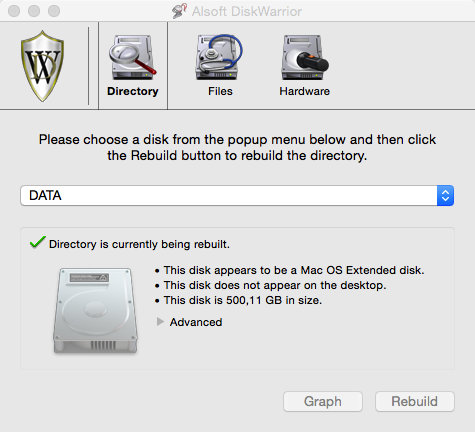Click the DiskWarrior title bar app icon

(179, 11)
